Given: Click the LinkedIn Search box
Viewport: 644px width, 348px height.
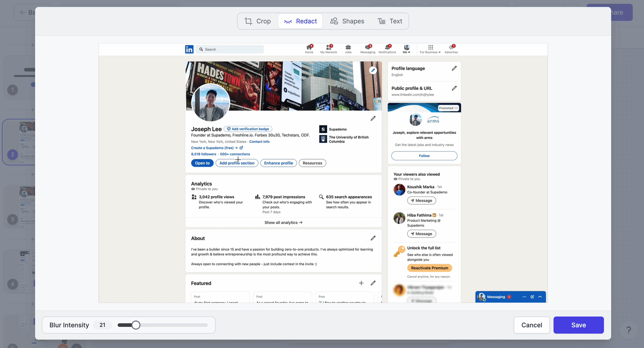Looking at the screenshot, I should point(230,49).
